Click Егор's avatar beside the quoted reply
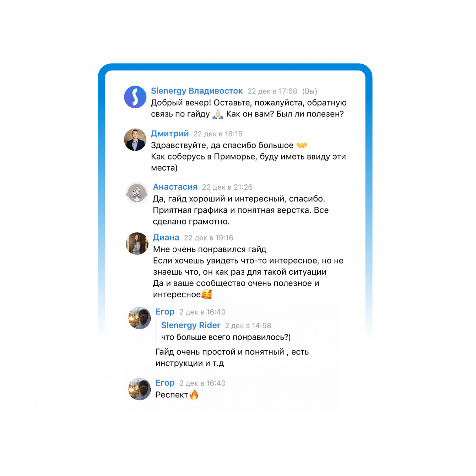The image size is (476, 476). 140,318
